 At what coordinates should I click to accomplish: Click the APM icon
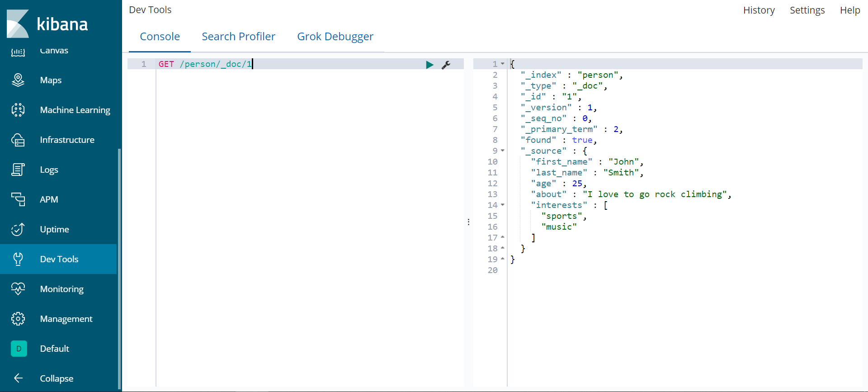[x=18, y=199]
